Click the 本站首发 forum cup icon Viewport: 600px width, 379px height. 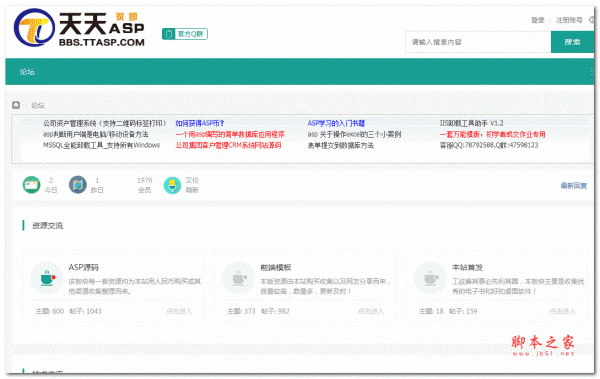tap(430, 278)
